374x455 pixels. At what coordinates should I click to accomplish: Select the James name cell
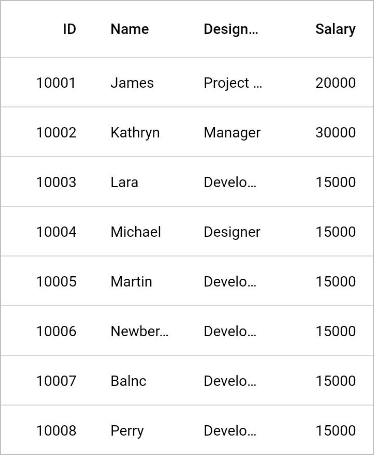pyautogui.click(x=140, y=82)
